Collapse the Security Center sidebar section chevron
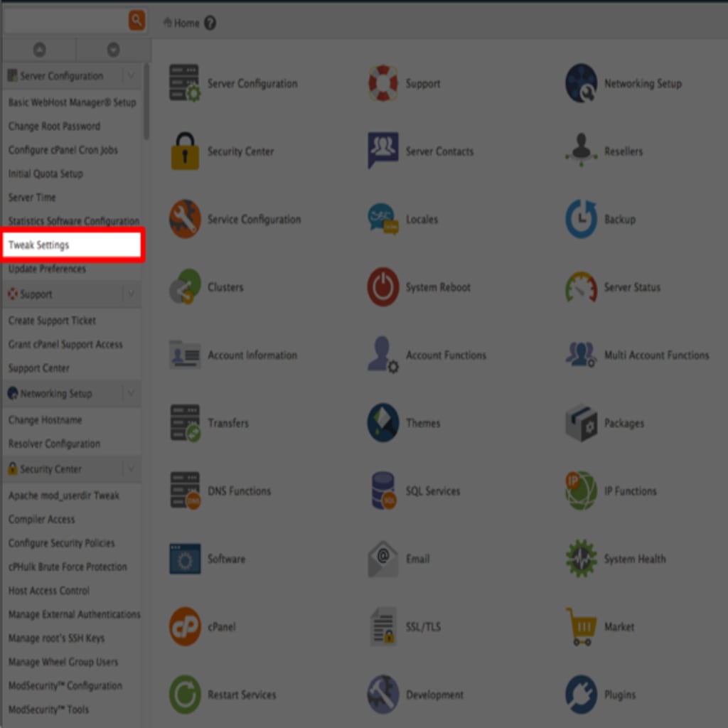 132,469
